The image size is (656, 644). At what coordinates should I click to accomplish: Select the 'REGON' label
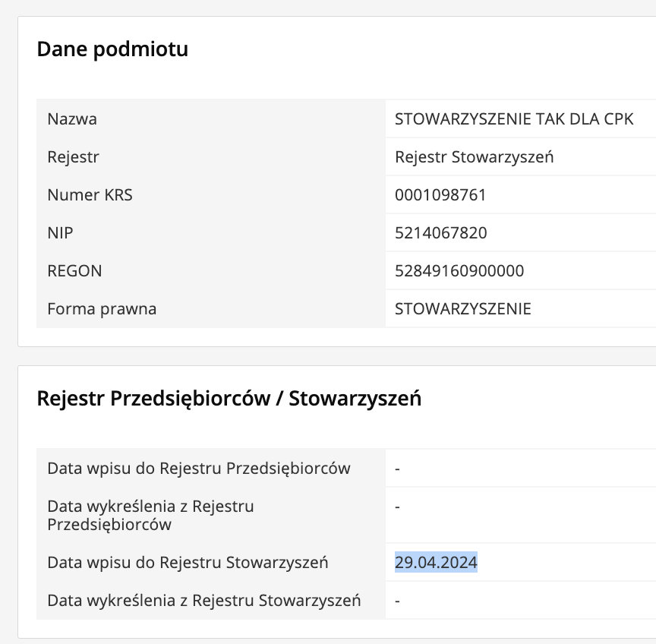(x=74, y=271)
